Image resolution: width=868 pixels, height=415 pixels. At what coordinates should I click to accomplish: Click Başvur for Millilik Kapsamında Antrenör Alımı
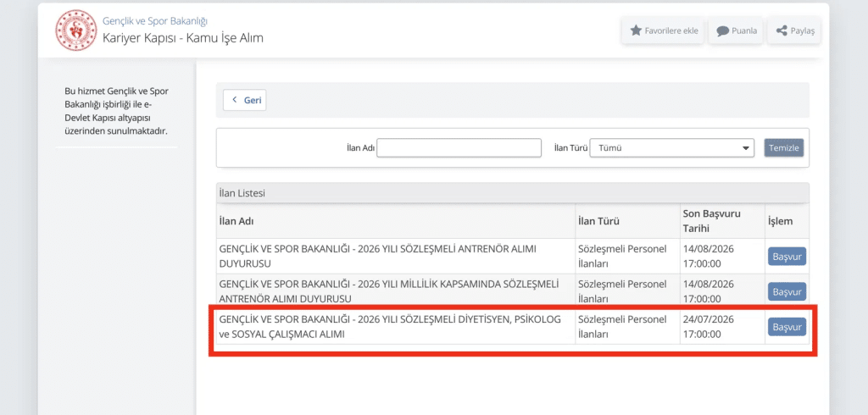coord(787,291)
